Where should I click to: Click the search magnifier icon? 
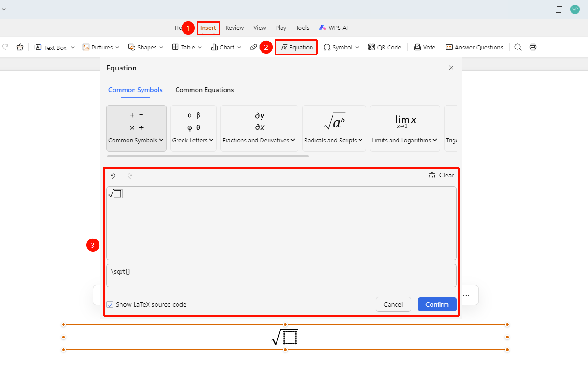click(518, 47)
